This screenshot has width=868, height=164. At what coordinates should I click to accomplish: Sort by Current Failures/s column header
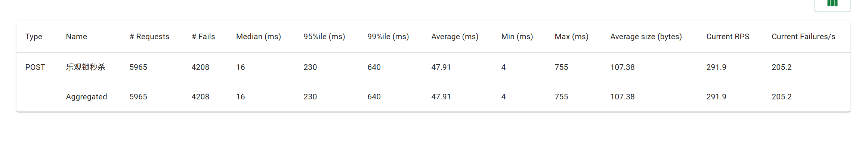coord(804,37)
